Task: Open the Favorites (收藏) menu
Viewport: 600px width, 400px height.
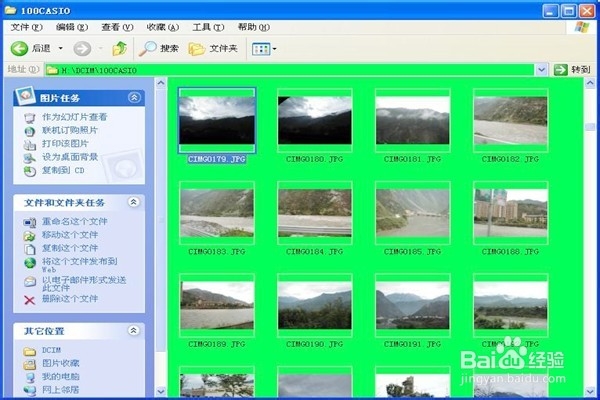Action: click(163, 27)
